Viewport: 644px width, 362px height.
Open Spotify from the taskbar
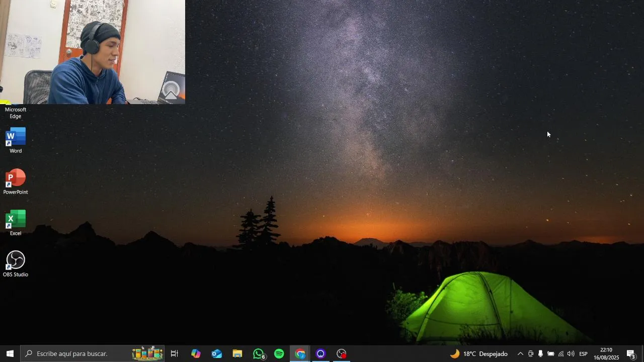pyautogui.click(x=279, y=354)
